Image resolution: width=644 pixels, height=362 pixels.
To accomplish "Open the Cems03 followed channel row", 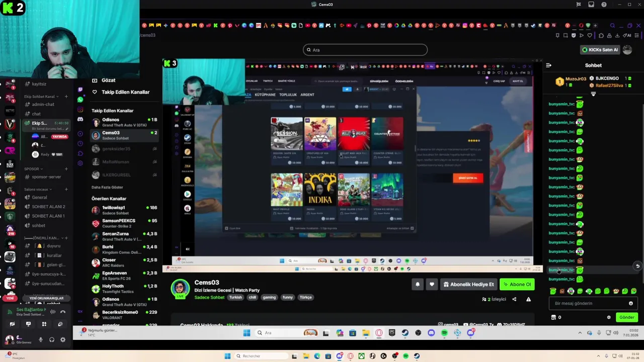I will [x=124, y=135].
